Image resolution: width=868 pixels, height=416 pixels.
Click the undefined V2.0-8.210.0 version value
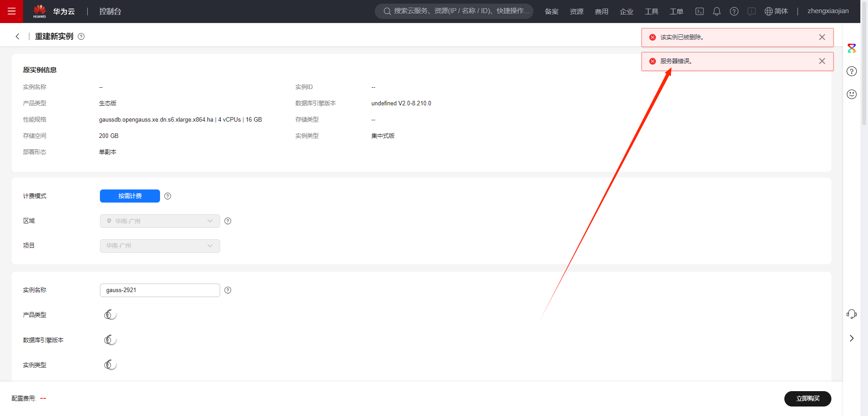(x=401, y=103)
